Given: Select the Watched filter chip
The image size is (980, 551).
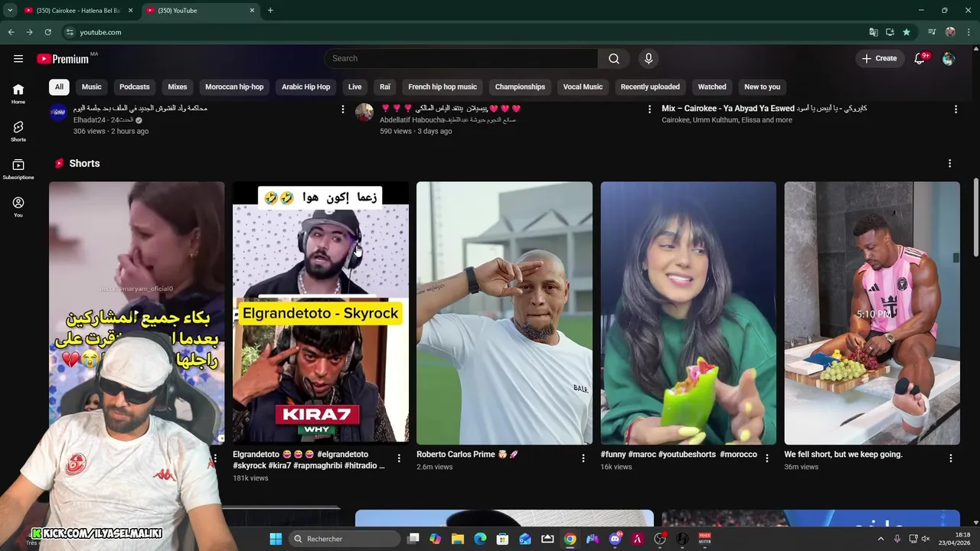Looking at the screenshot, I should (x=712, y=86).
